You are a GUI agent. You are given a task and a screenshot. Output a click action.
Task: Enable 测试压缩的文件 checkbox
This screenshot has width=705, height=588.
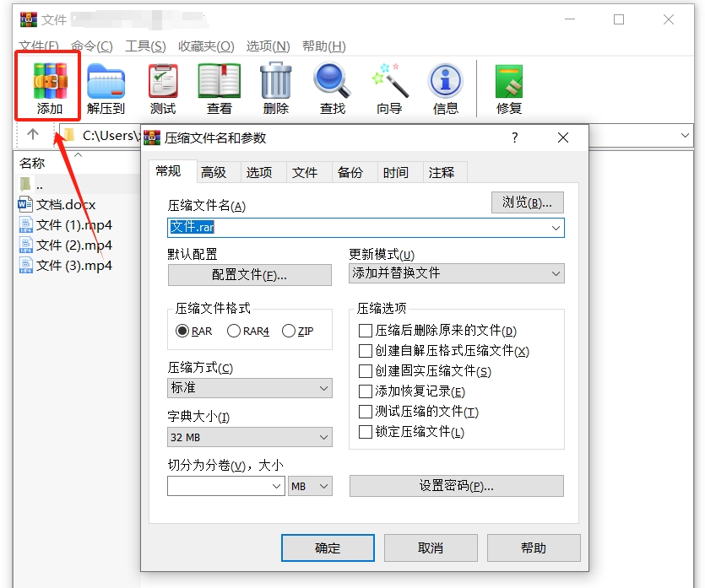coord(366,412)
